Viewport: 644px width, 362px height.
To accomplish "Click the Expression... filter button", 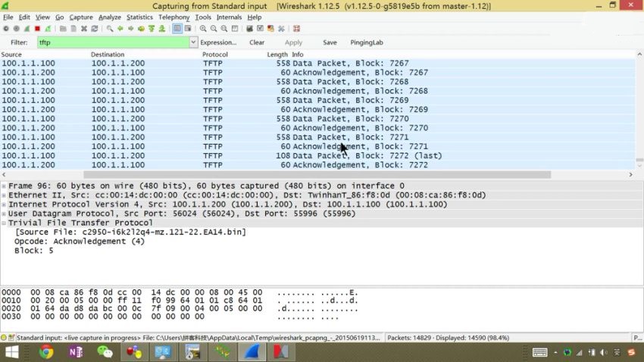I will pos(218,42).
